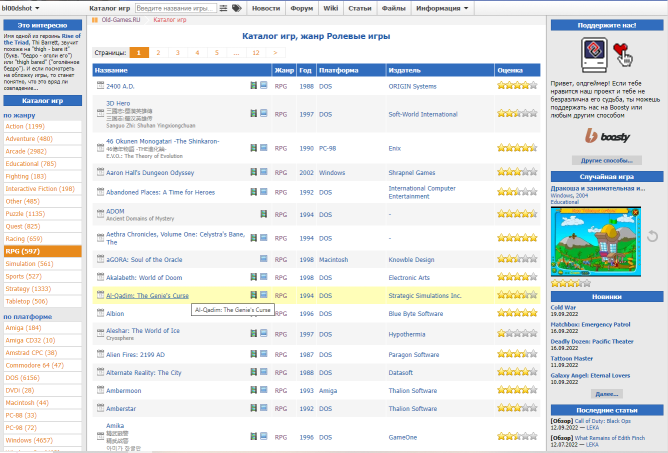668x453 pixels.
Task: Open the Wiki menu item
Action: [331, 8]
